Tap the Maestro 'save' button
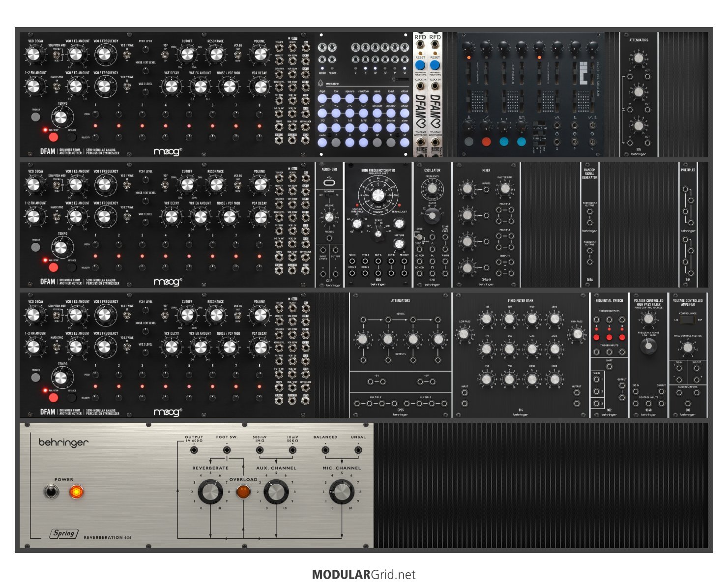Viewport: 728px width, 585px height. point(378,98)
